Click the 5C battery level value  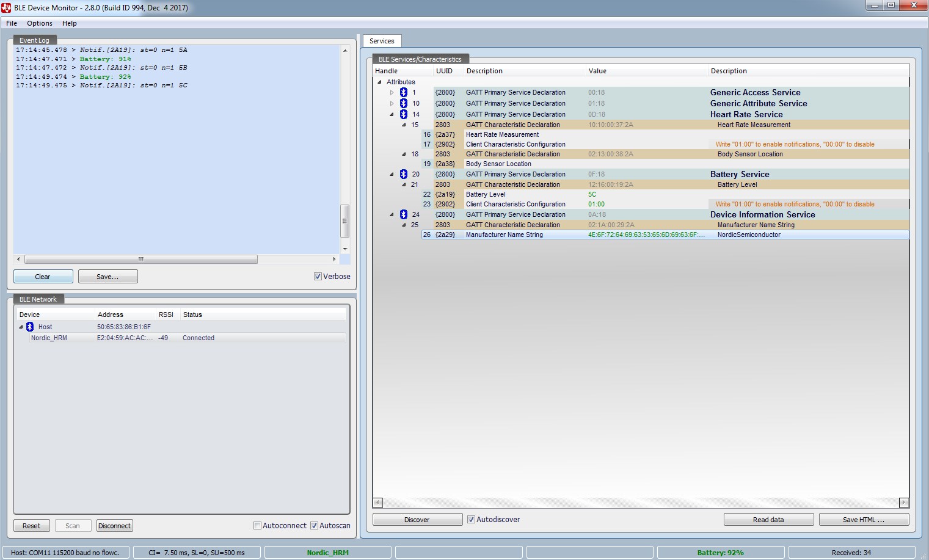pos(592,194)
